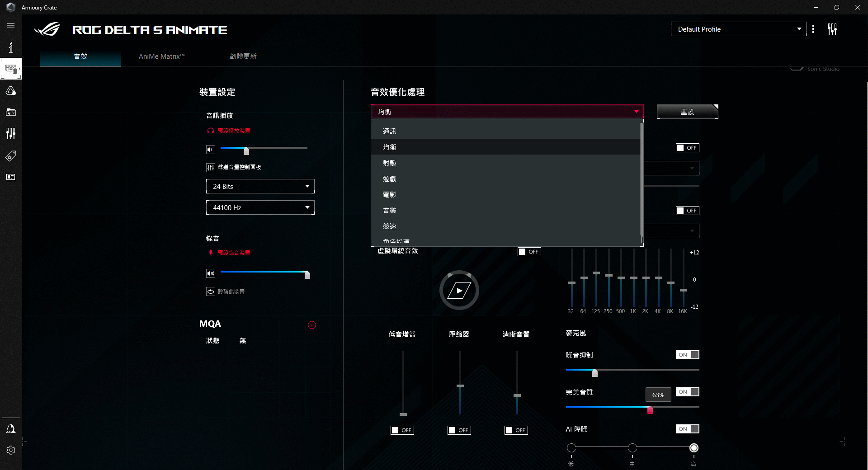Screen dimensions: 868x470
Task: Open the Aura Sync triangle icon in sidebar
Action: pos(11,91)
